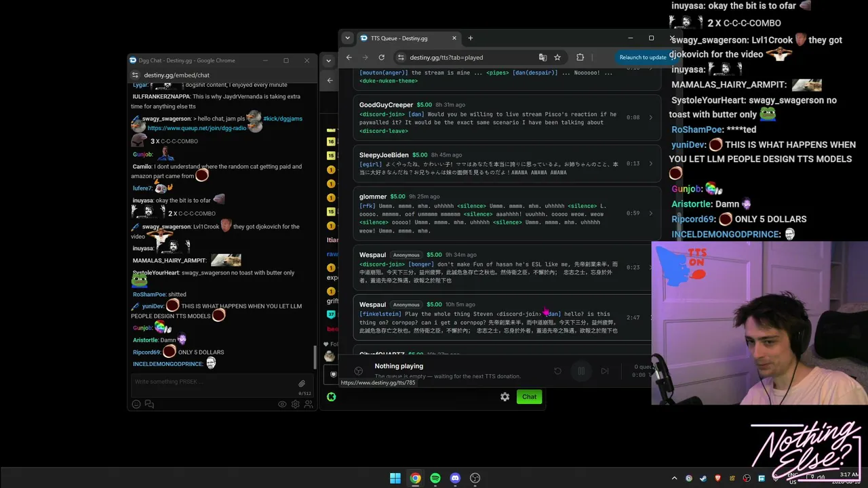Screen dimensions: 868x488
Task: Go back in TTS Queue browser window
Action: tap(349, 58)
